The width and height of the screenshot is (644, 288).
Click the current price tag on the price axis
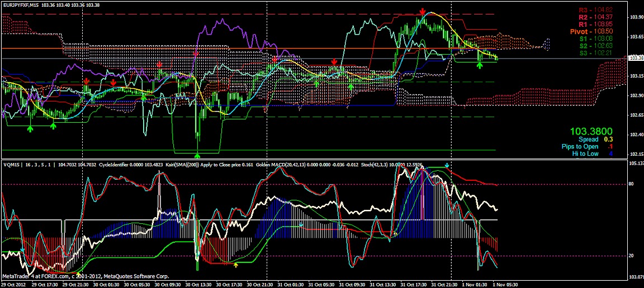coord(636,58)
